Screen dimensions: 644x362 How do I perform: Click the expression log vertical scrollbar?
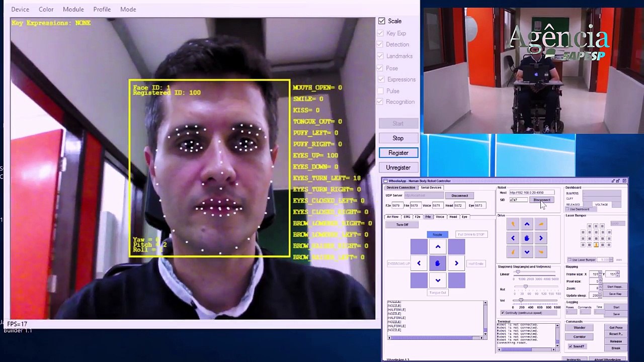click(x=485, y=318)
